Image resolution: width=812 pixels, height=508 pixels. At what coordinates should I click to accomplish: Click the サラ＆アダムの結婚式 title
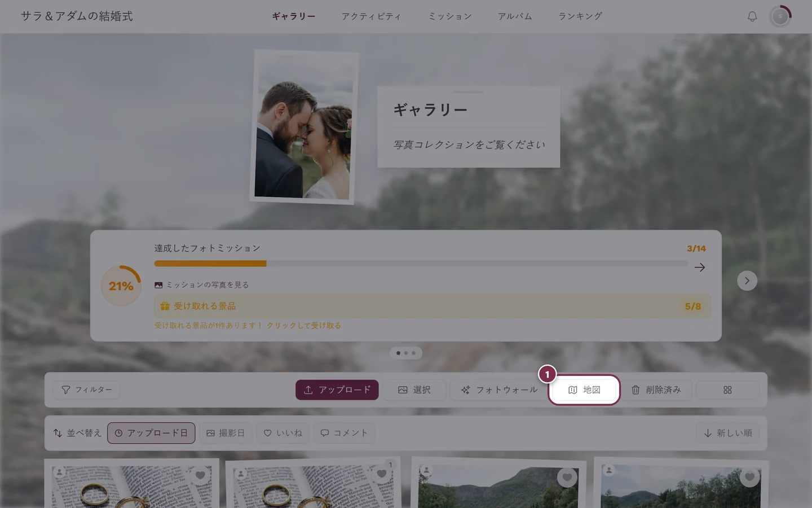tap(77, 16)
